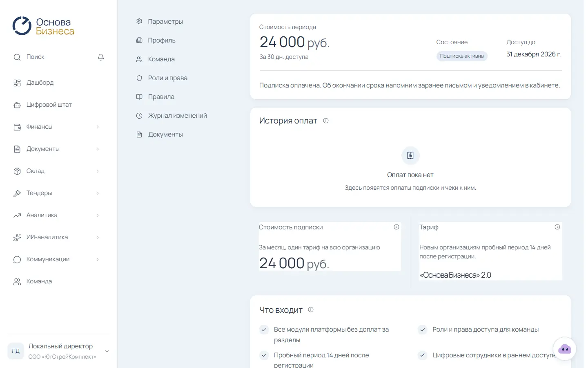Screen dimensions: 588x368
Task: Click the Тендеры gavel icon
Action: pos(17,193)
